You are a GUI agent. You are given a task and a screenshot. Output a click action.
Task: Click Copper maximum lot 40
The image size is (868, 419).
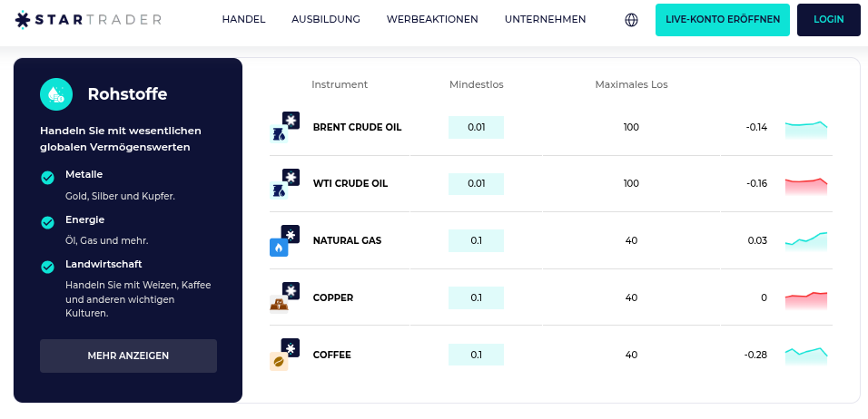click(631, 297)
